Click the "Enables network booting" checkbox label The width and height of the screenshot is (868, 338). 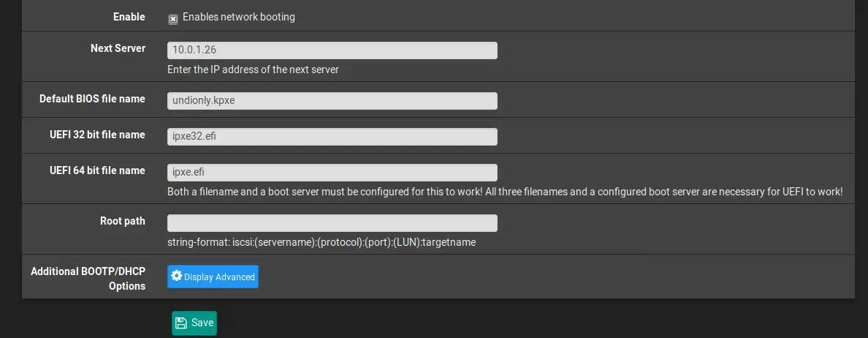click(239, 17)
